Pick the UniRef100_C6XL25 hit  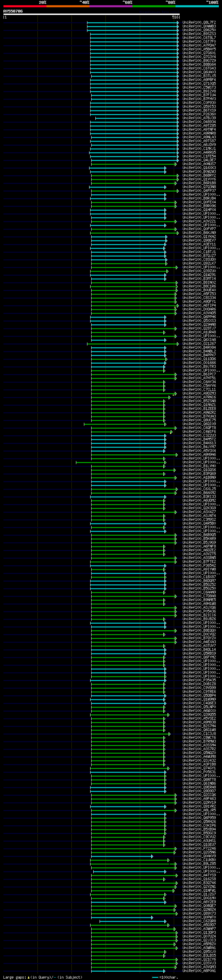coord(199,489)
